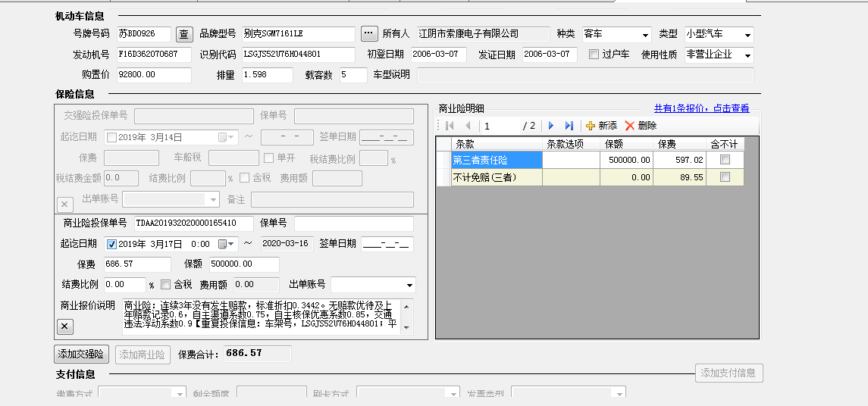Click the 删除 delete clause icon

click(x=629, y=126)
